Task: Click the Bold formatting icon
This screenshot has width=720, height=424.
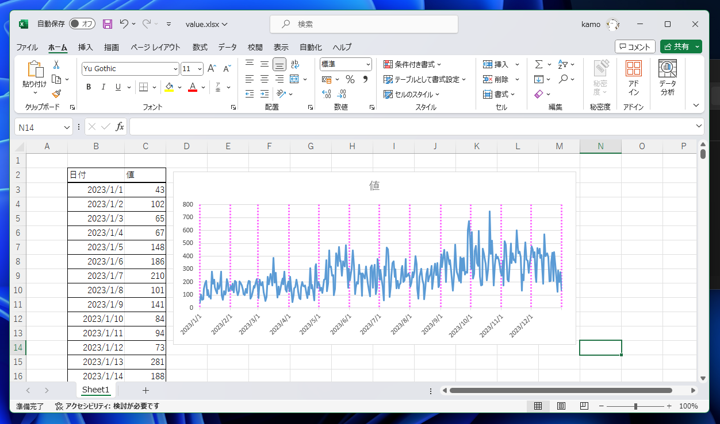Action: pos(88,88)
